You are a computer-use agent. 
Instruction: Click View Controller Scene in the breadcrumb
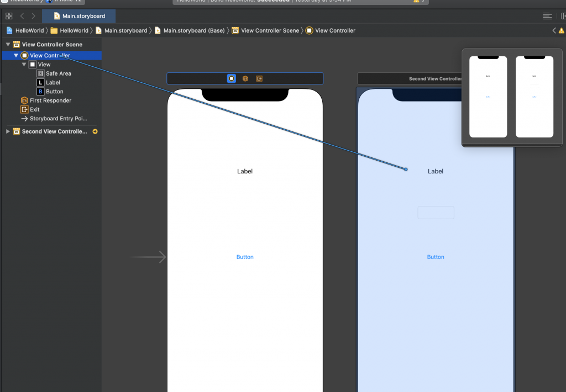point(266,31)
